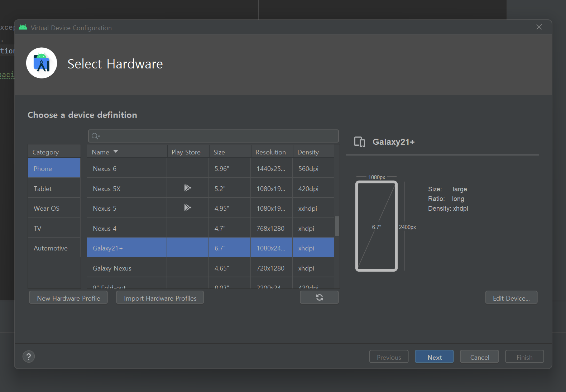Viewport: 566px width, 392px height.
Task: Select the Tablet category
Action: [54, 188]
